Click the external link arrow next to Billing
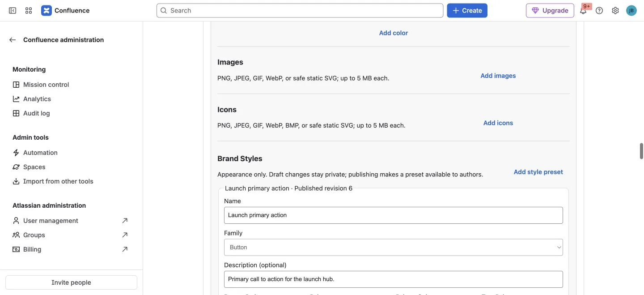Image resolution: width=644 pixels, height=295 pixels. click(x=125, y=249)
